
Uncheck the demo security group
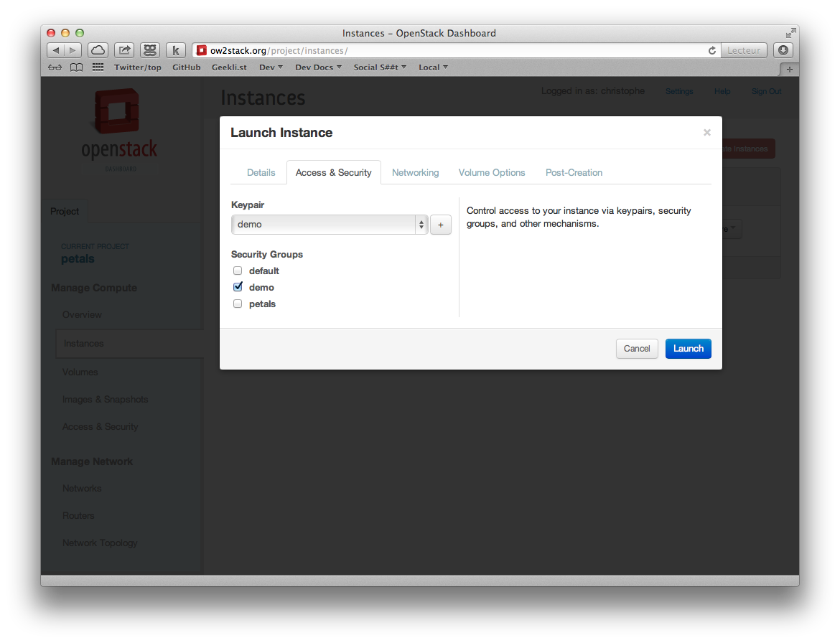click(238, 287)
